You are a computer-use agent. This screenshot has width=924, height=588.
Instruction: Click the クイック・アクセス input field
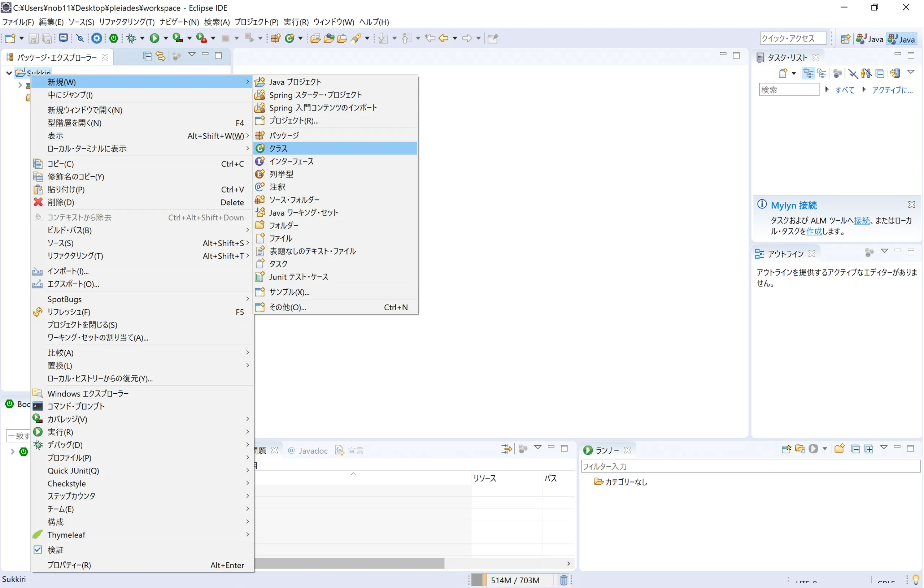(793, 38)
